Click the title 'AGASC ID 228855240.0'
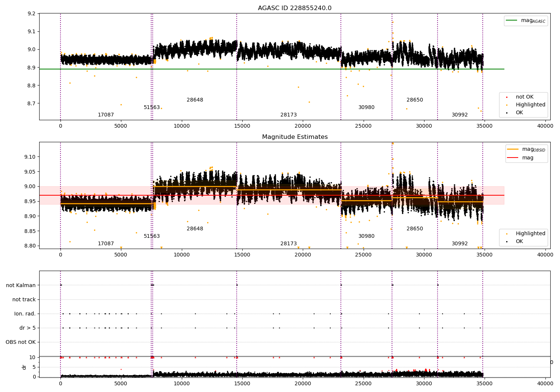This screenshot has width=560, height=392. [x=295, y=8]
